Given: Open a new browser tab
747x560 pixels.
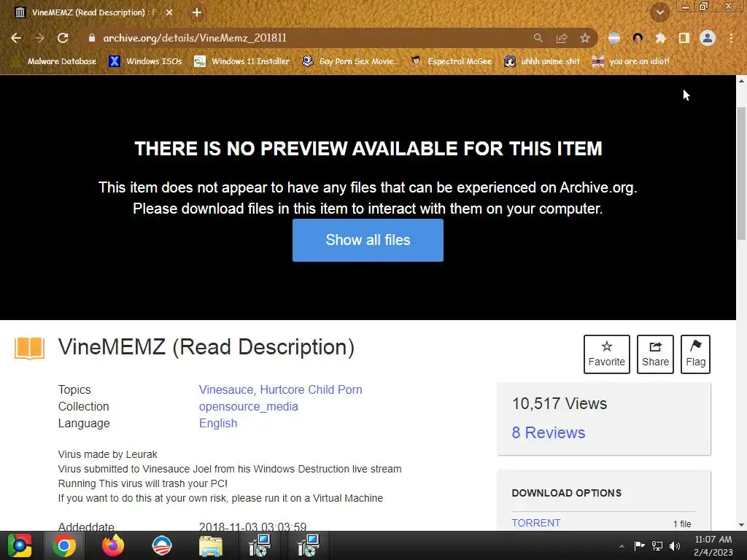Looking at the screenshot, I should coord(197,13).
